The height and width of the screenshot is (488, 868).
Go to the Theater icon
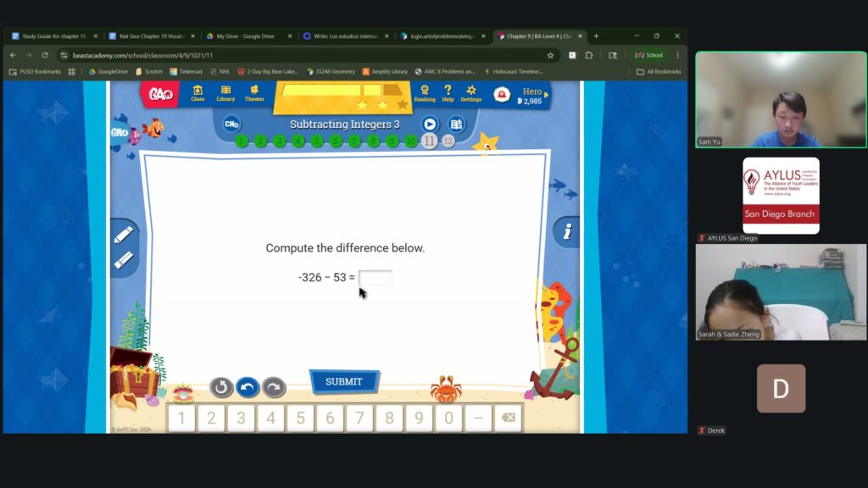[x=254, y=93]
